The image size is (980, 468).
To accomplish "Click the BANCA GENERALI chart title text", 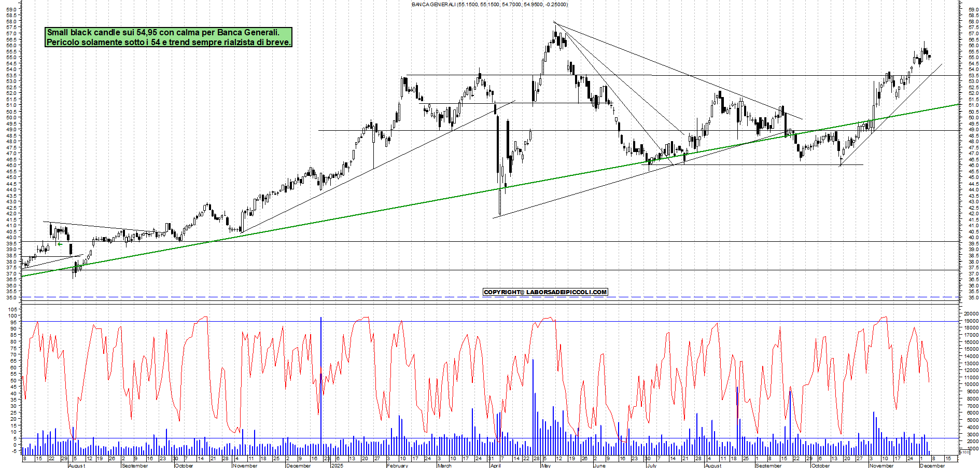I will 489,5.
